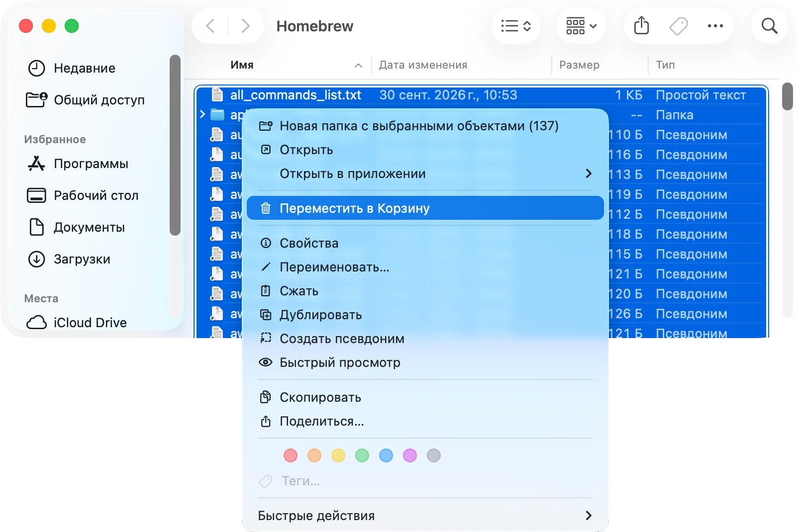Apply the green tag color
The image size is (796, 532).
click(x=362, y=455)
